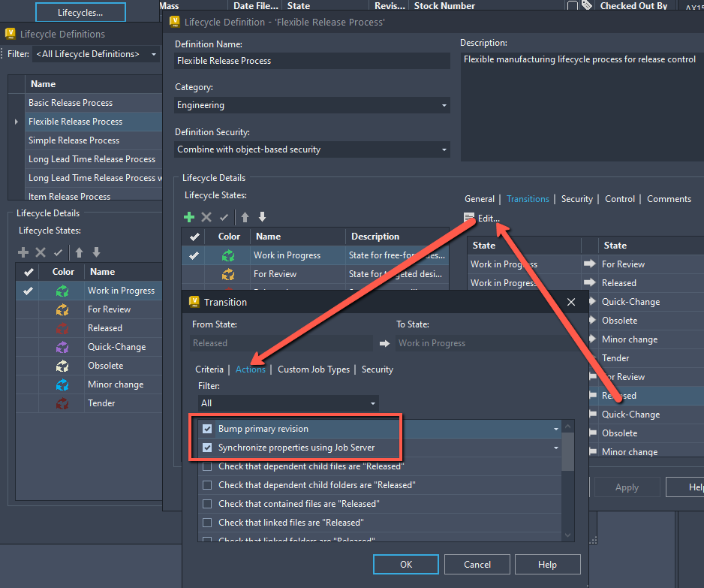Screen dimensions: 704x588
Task: Toggle 'Synchronize properties using Job Server'
Action: 206,447
